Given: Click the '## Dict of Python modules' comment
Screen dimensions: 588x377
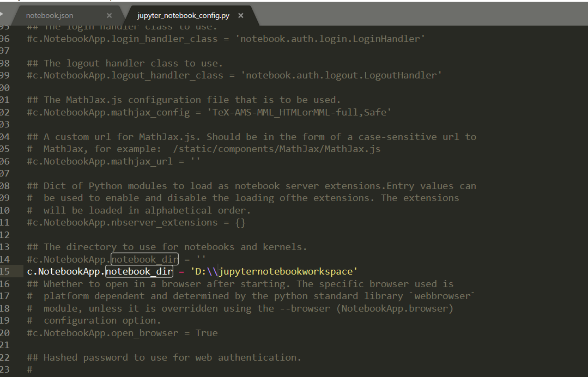Looking at the screenshot, I should 252,185.
